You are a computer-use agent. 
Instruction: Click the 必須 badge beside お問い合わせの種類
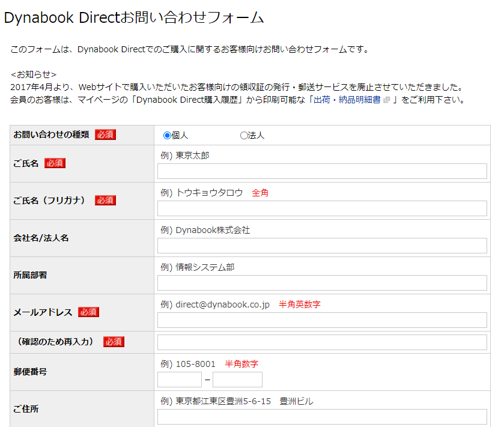coord(106,135)
